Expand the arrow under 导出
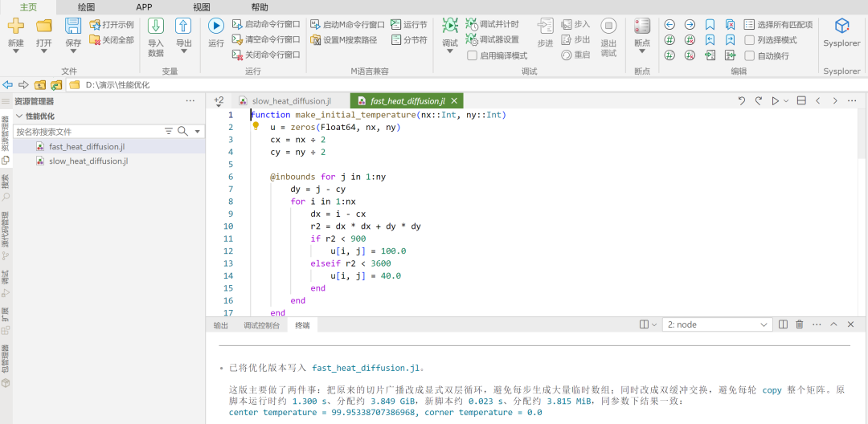Viewport: 868px width, 424px height. pos(184,51)
